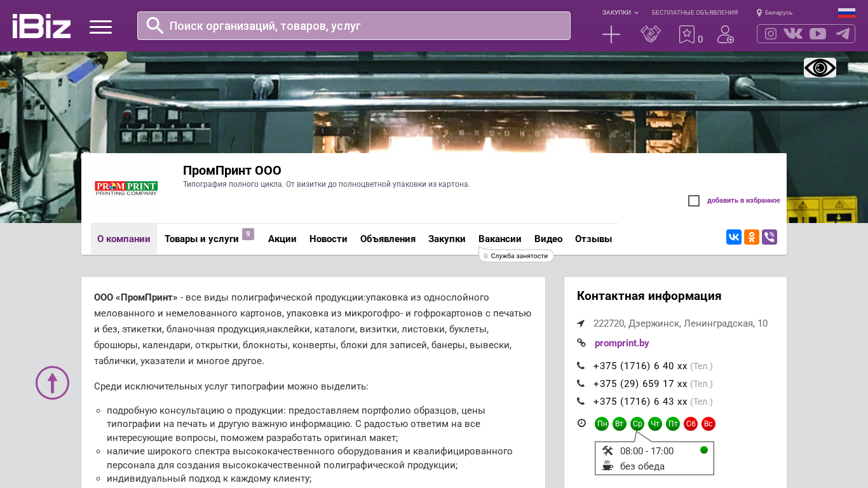Open the Беларусь location selector
Screen dimensions: 868x488
pyautogui.click(x=775, y=13)
